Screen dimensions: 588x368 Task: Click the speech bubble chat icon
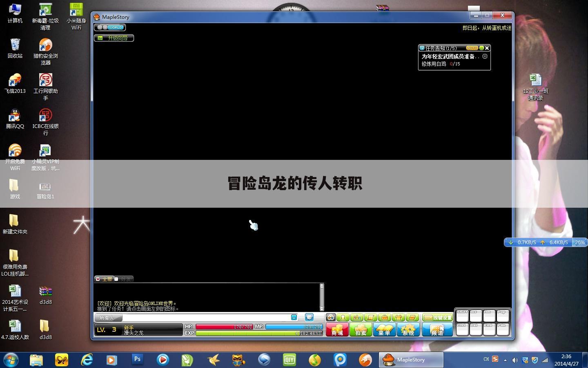coord(309,317)
